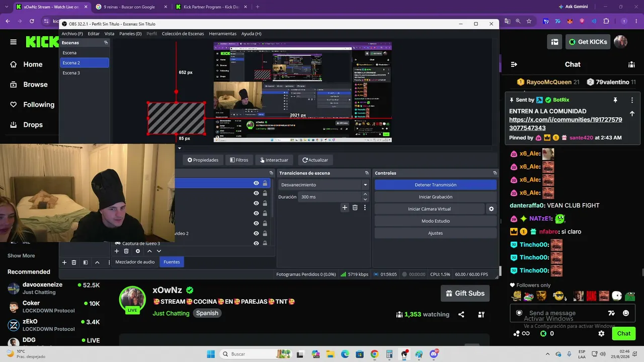Start the virtual camera
Image resolution: width=644 pixels, height=362 pixels.
[x=429, y=209]
